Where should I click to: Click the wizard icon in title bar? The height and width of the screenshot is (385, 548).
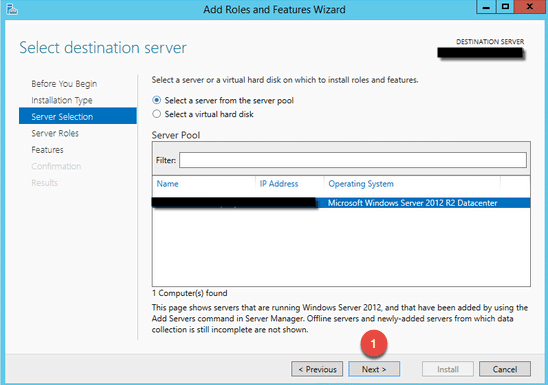point(12,9)
